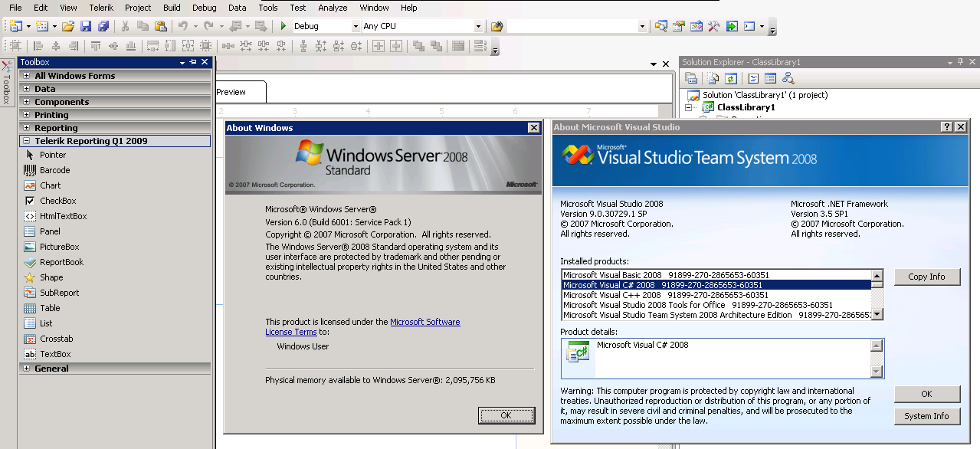
Task: Open the Find combo box dropdown
Action: pyautogui.click(x=642, y=26)
